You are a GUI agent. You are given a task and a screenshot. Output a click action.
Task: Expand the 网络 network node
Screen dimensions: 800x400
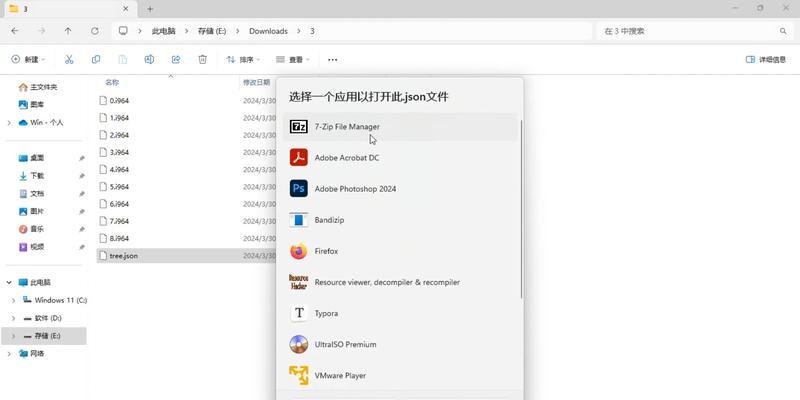(x=9, y=354)
